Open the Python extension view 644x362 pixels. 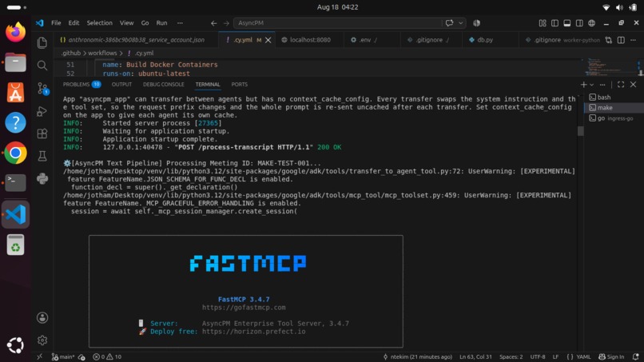coord(42,179)
